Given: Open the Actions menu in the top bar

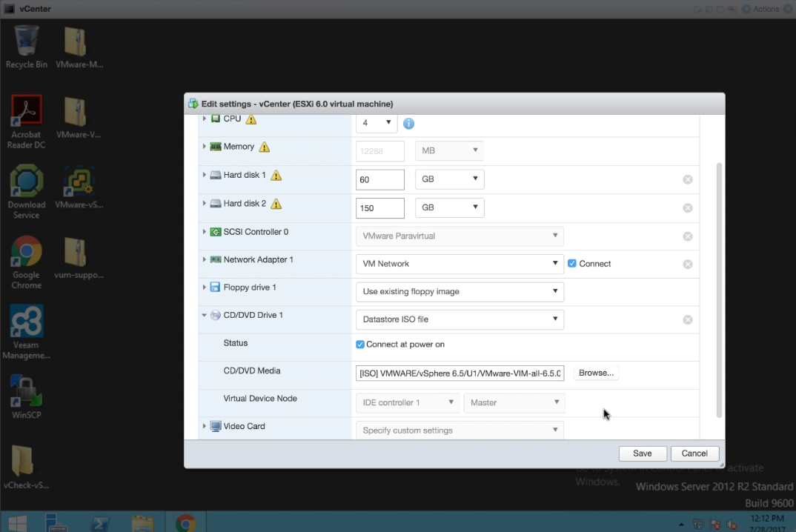Looking at the screenshot, I should click(x=760, y=9).
